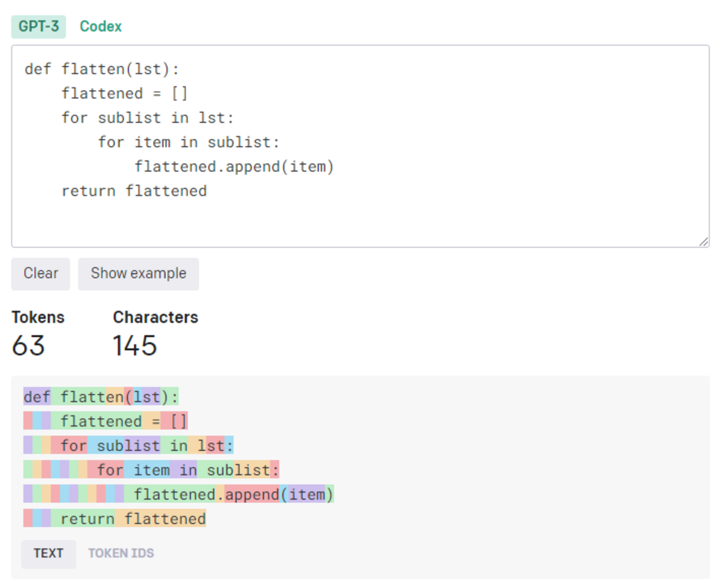The width and height of the screenshot is (724, 588).
Task: Click the Tokens heading label
Action: (38, 317)
